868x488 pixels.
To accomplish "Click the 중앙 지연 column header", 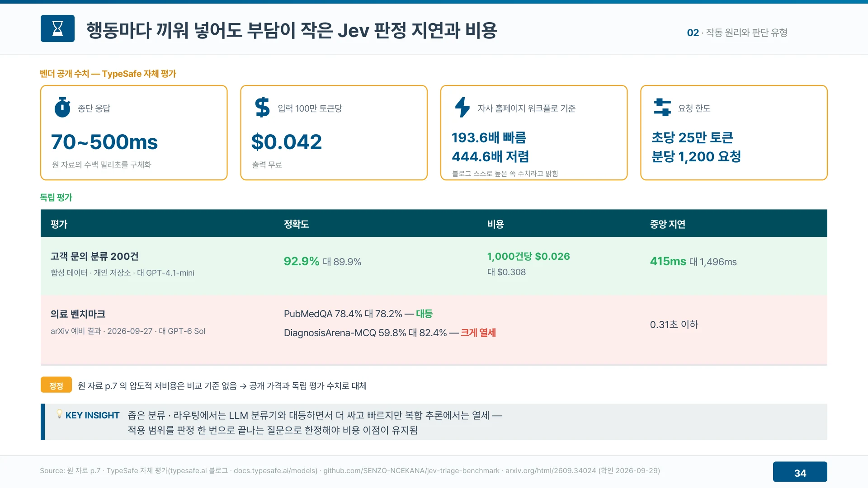I will coord(668,224).
